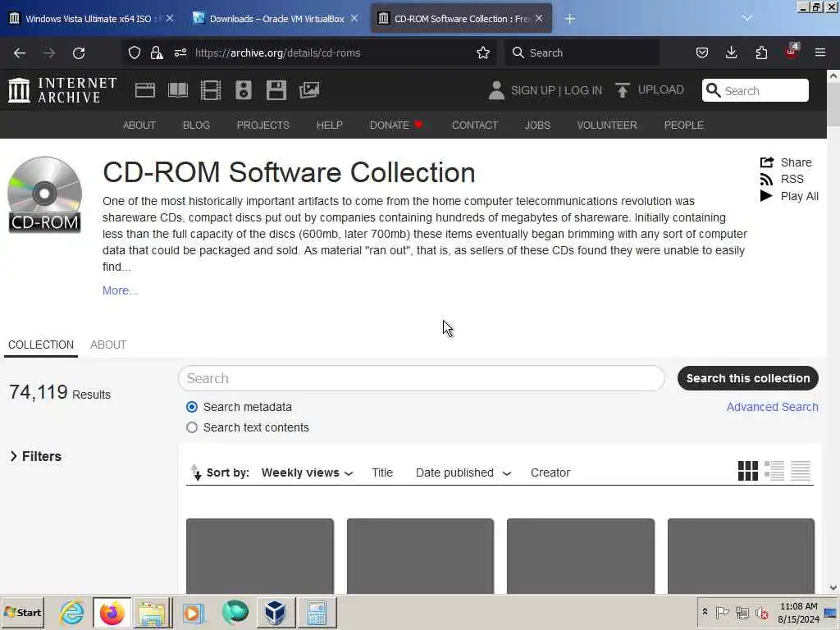Screen dimensions: 840x630
Task: Open the Date published sort dropdown
Action: click(463, 473)
